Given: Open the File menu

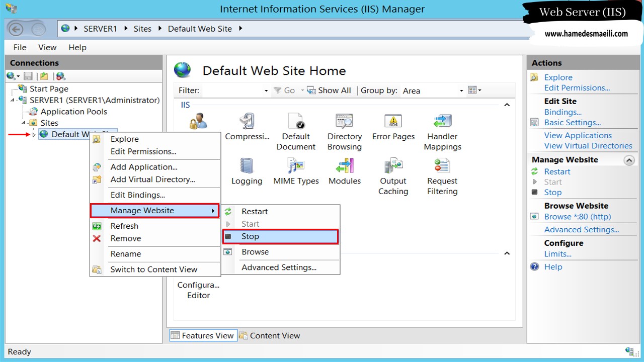Looking at the screenshot, I should point(20,47).
